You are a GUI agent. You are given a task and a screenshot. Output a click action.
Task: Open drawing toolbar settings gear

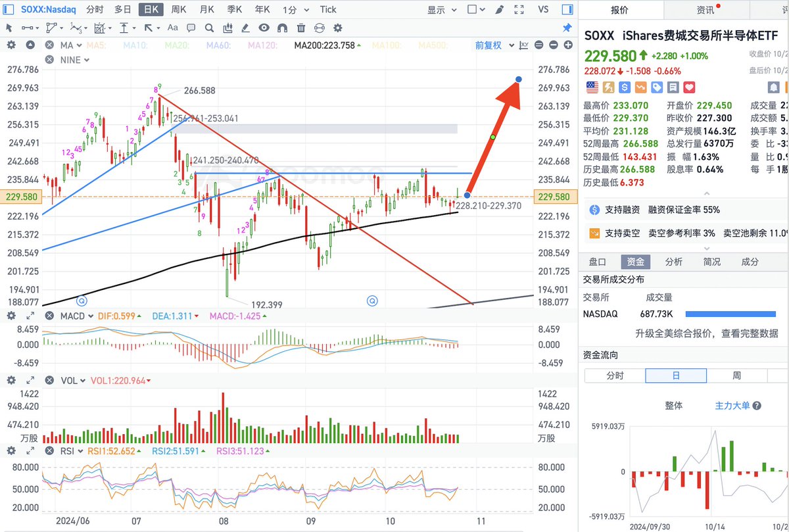click(339, 28)
